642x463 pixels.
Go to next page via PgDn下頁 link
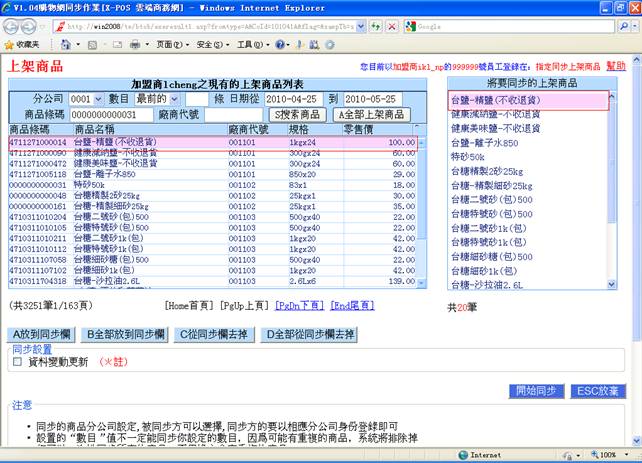click(299, 306)
